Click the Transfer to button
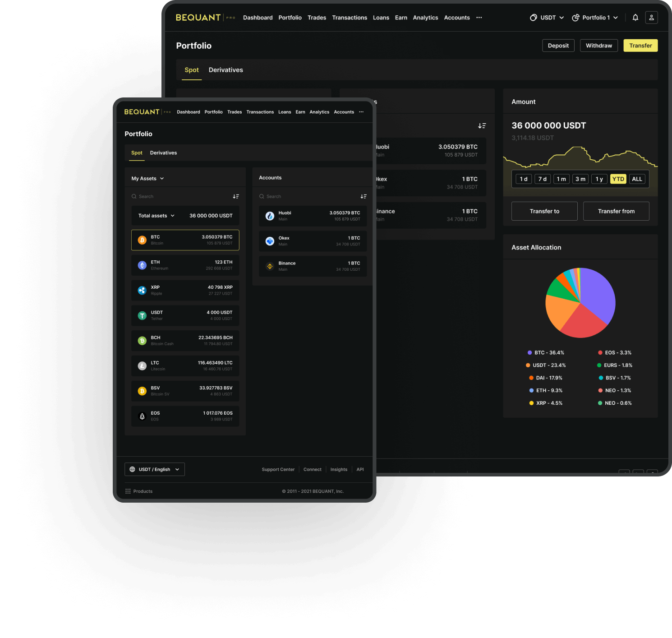This screenshot has height=638, width=672. 544,211
